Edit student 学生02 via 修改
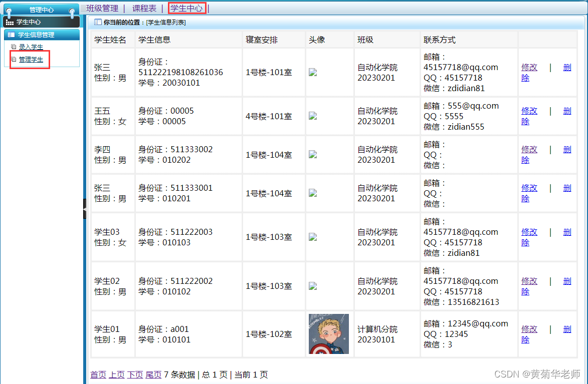The width and height of the screenshot is (588, 384). pyautogui.click(x=529, y=281)
